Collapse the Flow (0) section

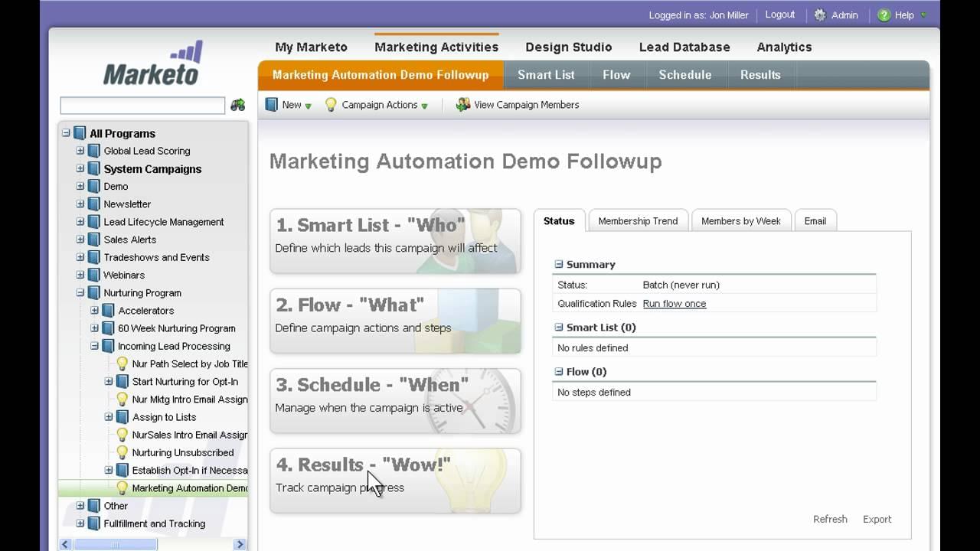click(559, 371)
